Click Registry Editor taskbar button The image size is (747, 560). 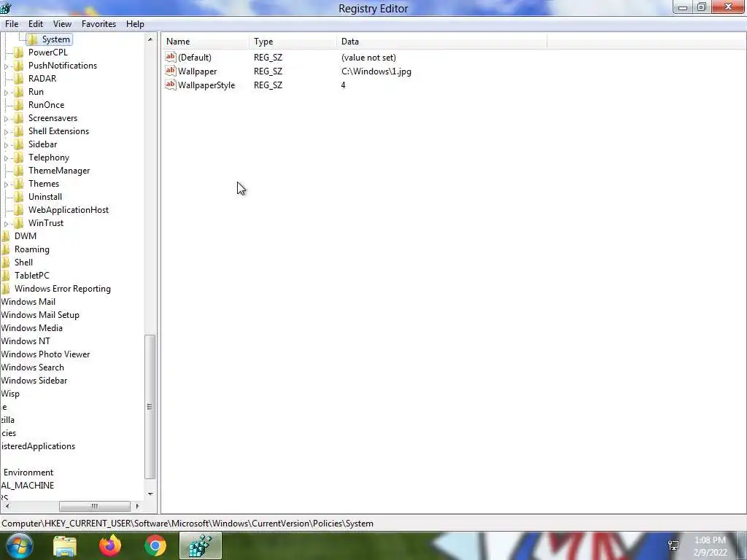pyautogui.click(x=201, y=545)
